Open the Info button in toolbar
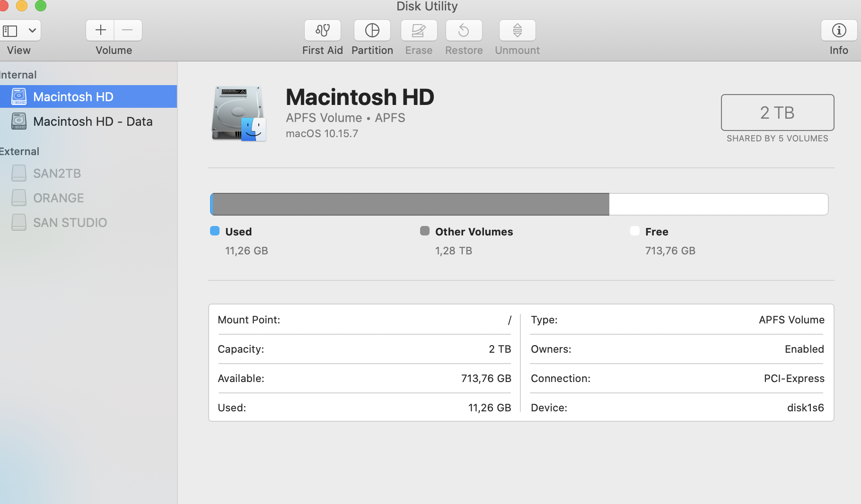The width and height of the screenshot is (861, 504). click(839, 30)
